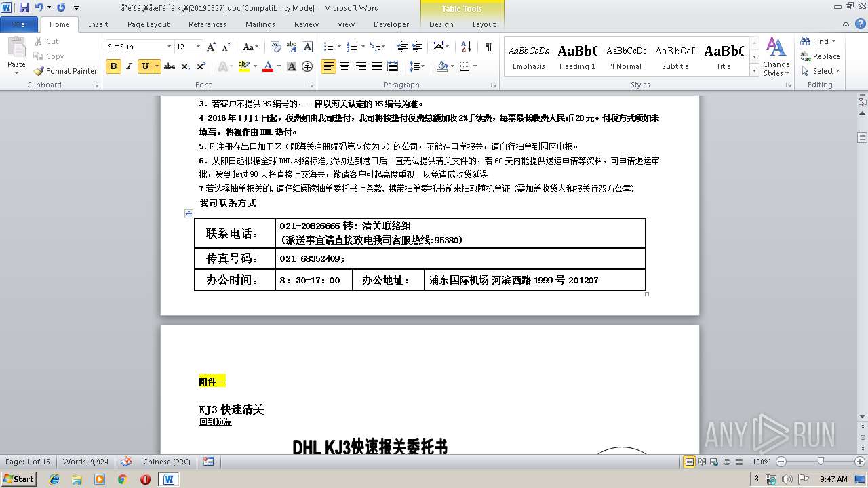Apply the Emphasis style

pyautogui.click(x=529, y=58)
